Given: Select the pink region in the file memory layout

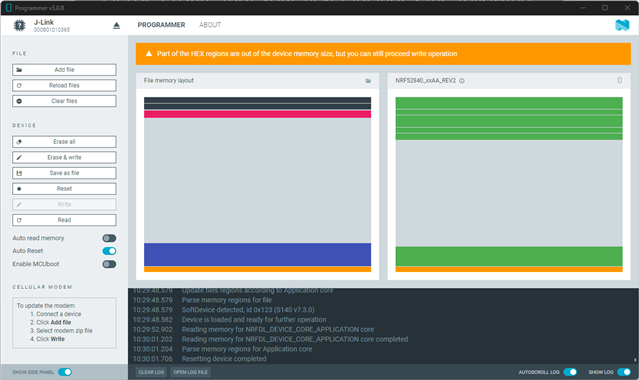Looking at the screenshot, I should coord(258,114).
